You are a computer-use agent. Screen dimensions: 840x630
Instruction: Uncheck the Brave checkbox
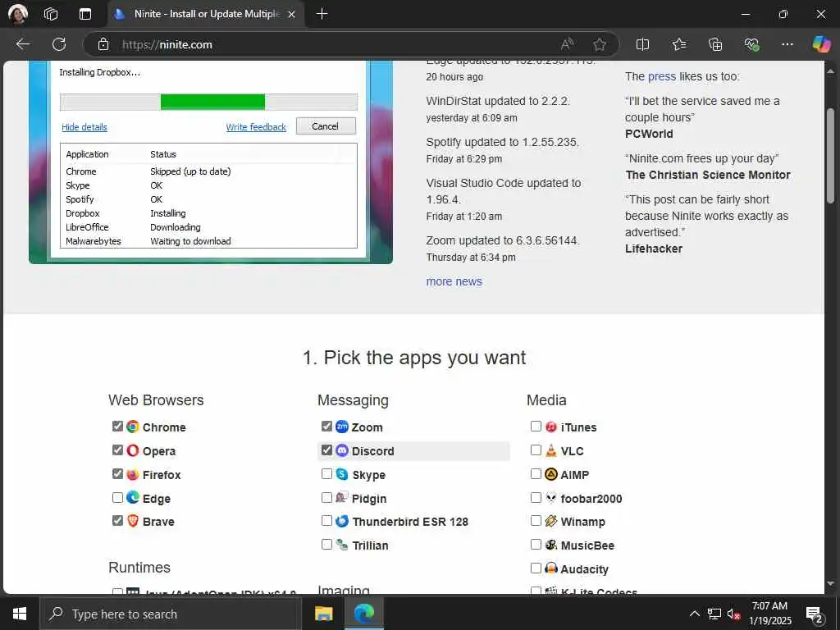[x=117, y=520]
